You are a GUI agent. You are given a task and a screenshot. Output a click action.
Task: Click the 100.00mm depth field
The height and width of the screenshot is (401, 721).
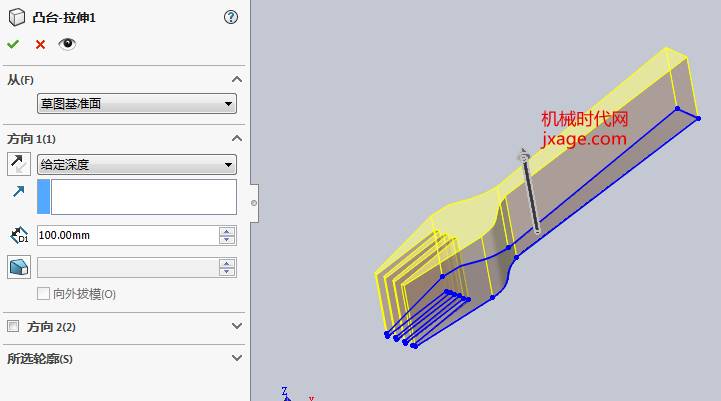click(x=128, y=235)
